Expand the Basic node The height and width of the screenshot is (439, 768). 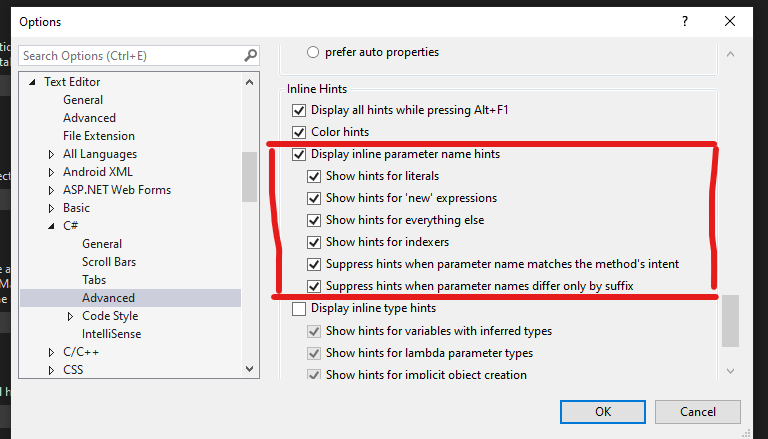51,208
